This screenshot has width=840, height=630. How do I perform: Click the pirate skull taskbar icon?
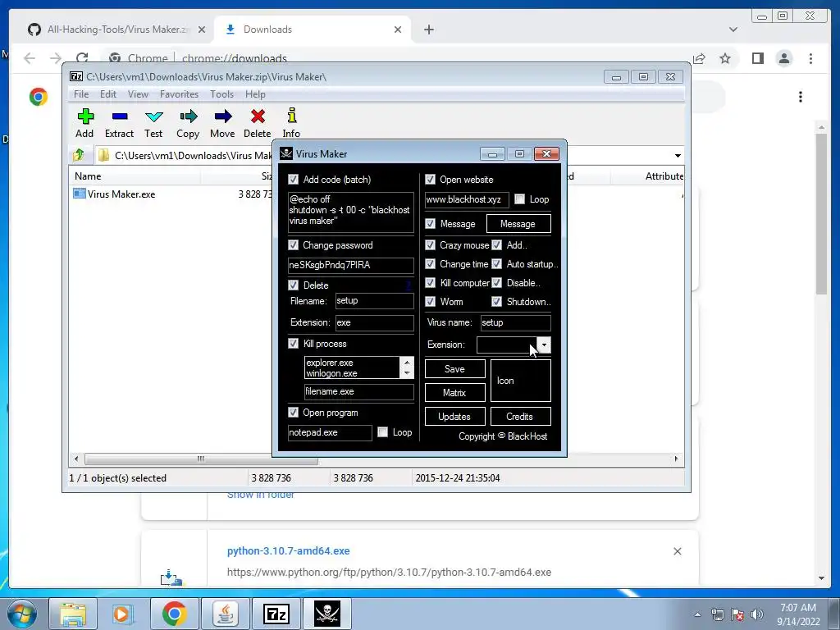tap(326, 614)
